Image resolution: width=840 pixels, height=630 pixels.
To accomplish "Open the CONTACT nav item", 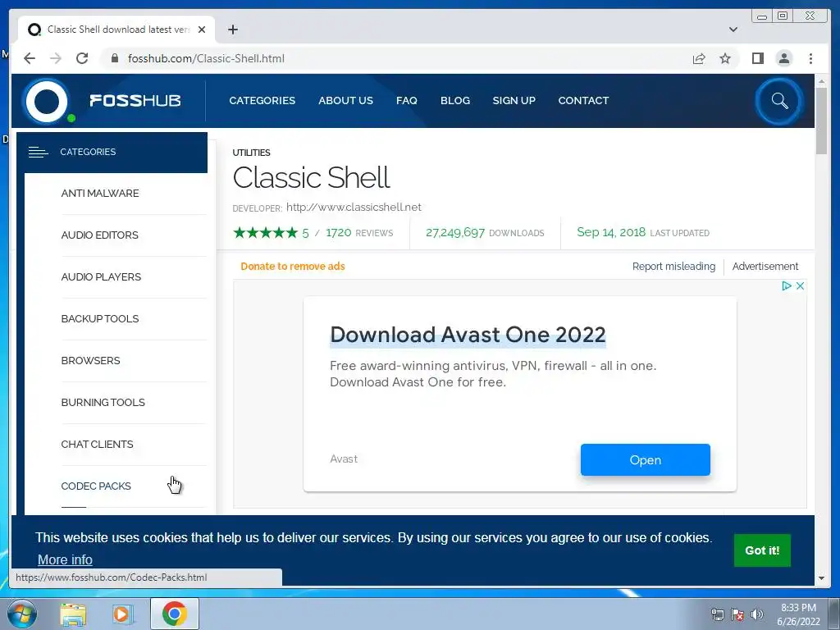I will click(x=583, y=101).
